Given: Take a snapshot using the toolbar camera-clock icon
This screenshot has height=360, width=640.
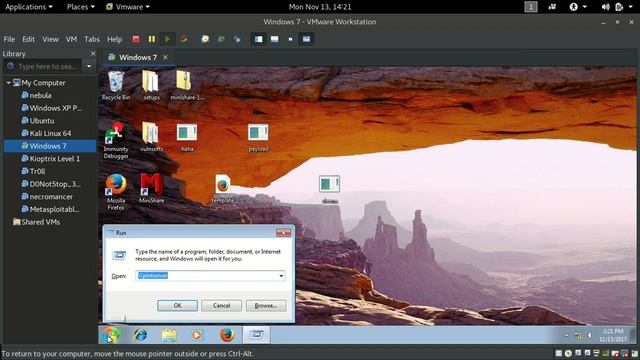Looking at the screenshot, I should 205,39.
